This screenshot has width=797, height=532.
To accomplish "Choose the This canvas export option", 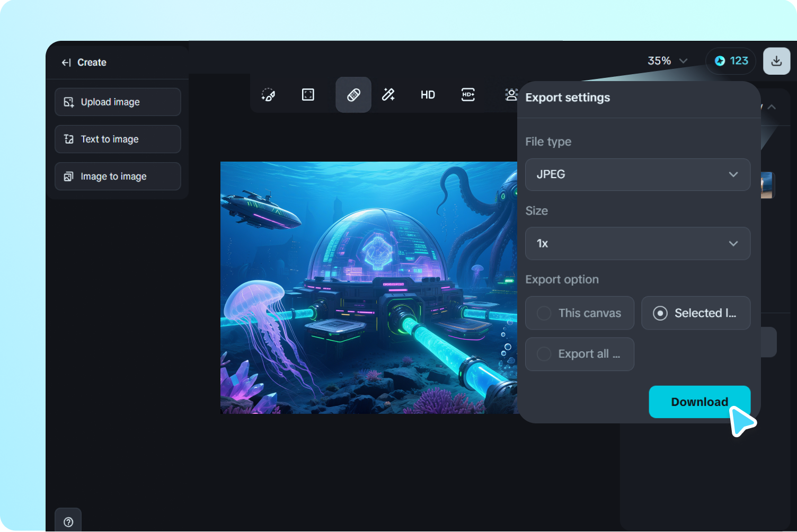I will (x=580, y=313).
